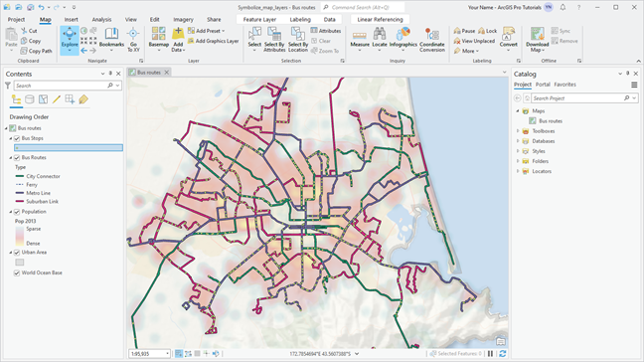Open Select By Attributes
The width and height of the screenshot is (644, 362).
click(x=274, y=40)
